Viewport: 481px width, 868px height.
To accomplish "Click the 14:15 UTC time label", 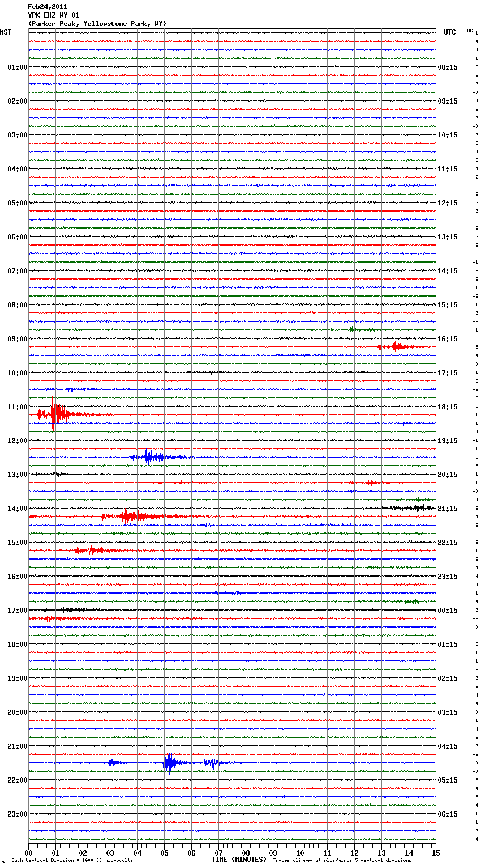I will (448, 271).
